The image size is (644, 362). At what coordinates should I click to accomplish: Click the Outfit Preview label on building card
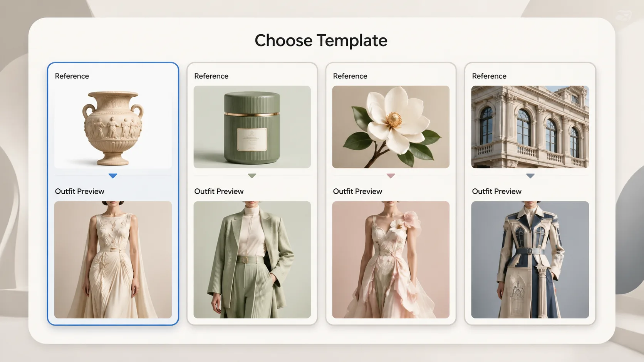tap(496, 191)
